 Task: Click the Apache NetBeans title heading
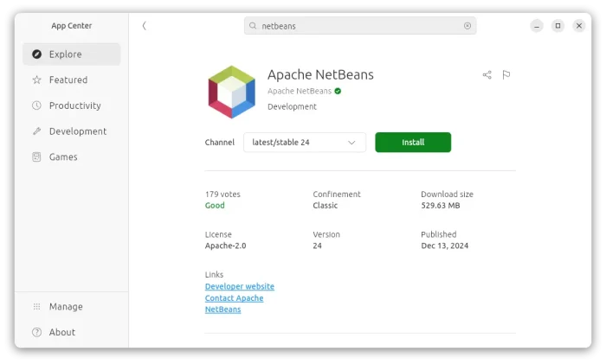pos(320,75)
